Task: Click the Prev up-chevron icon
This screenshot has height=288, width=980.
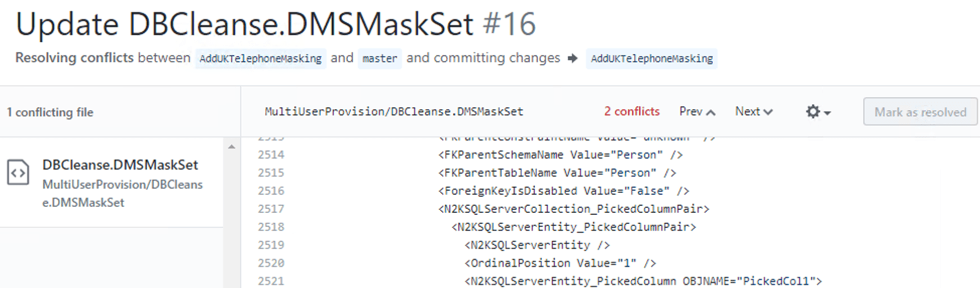Action: [x=711, y=112]
